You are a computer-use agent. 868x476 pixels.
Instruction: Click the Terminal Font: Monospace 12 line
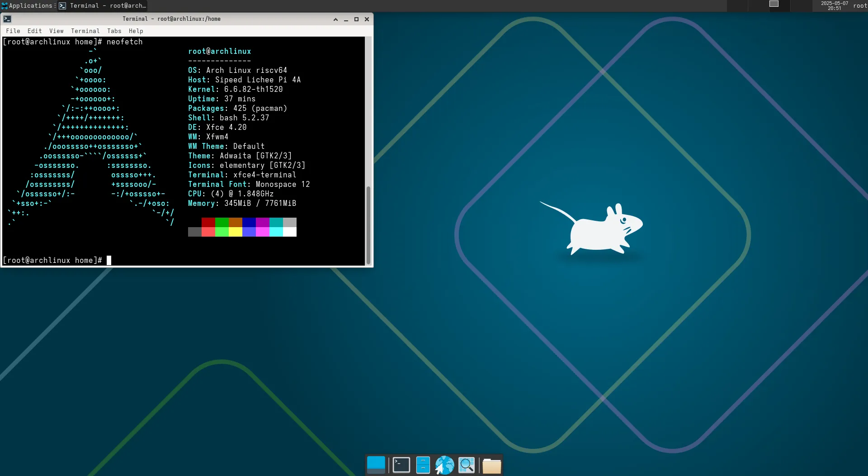249,184
